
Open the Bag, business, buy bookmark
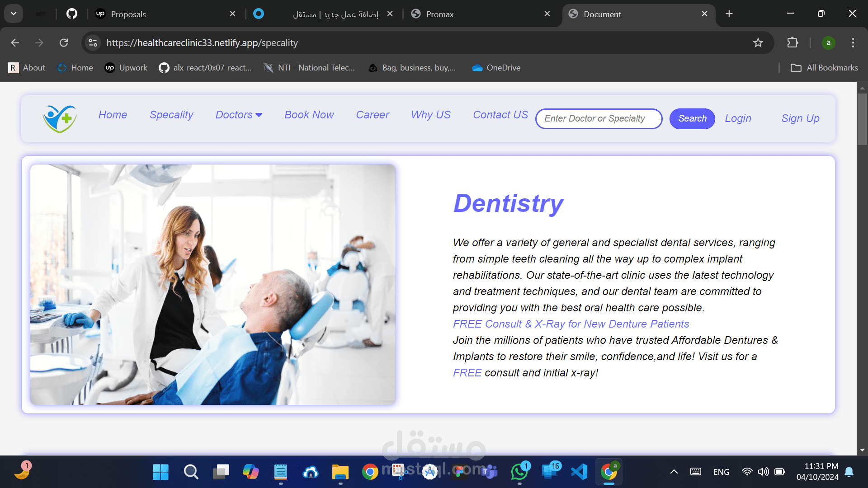point(412,68)
